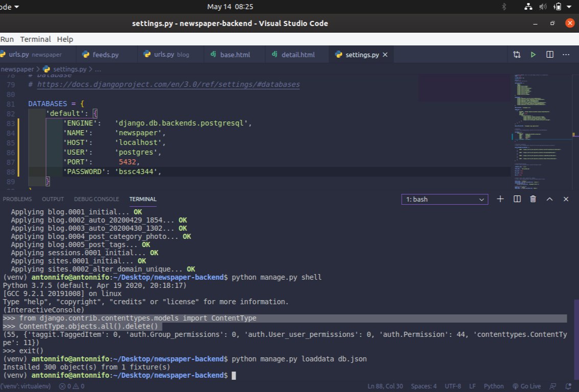Click the 'newspaper' NAME value
This screenshot has width=579, height=392.
point(138,133)
